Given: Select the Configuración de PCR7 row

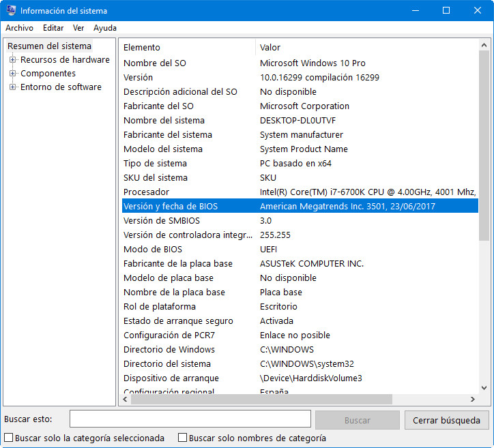Looking at the screenshot, I should [x=300, y=335].
